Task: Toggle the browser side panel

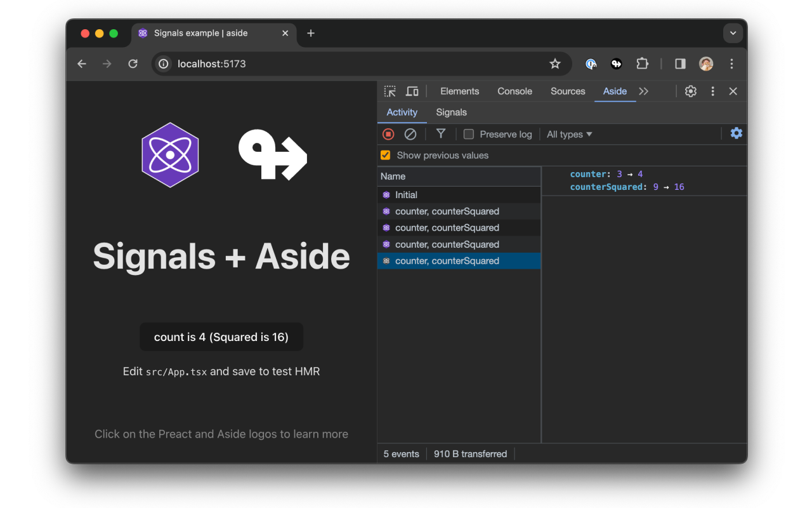Action: (x=680, y=63)
